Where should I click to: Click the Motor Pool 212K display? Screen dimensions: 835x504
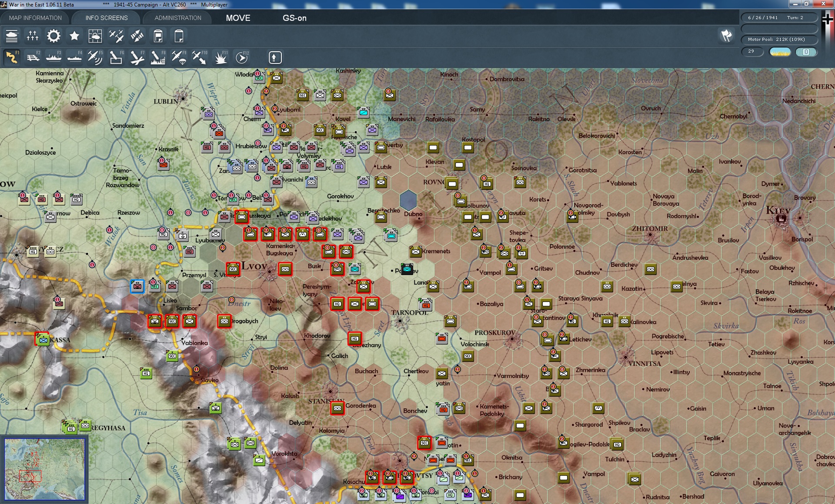coord(779,40)
